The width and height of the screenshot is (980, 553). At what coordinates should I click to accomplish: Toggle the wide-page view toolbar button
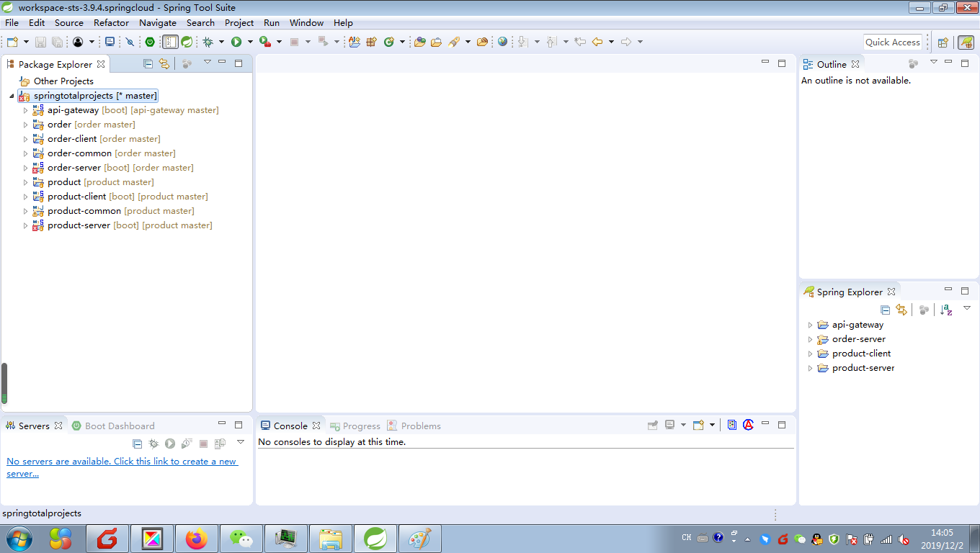pos(170,42)
